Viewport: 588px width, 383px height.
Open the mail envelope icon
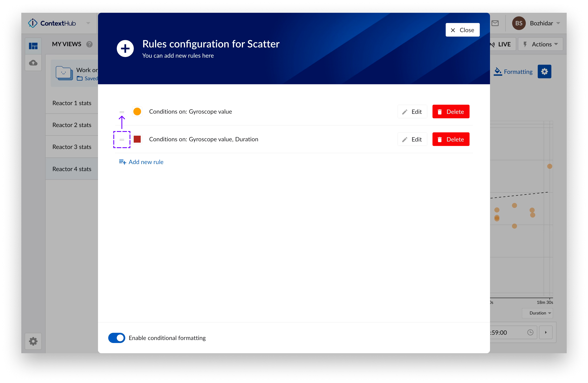(495, 23)
